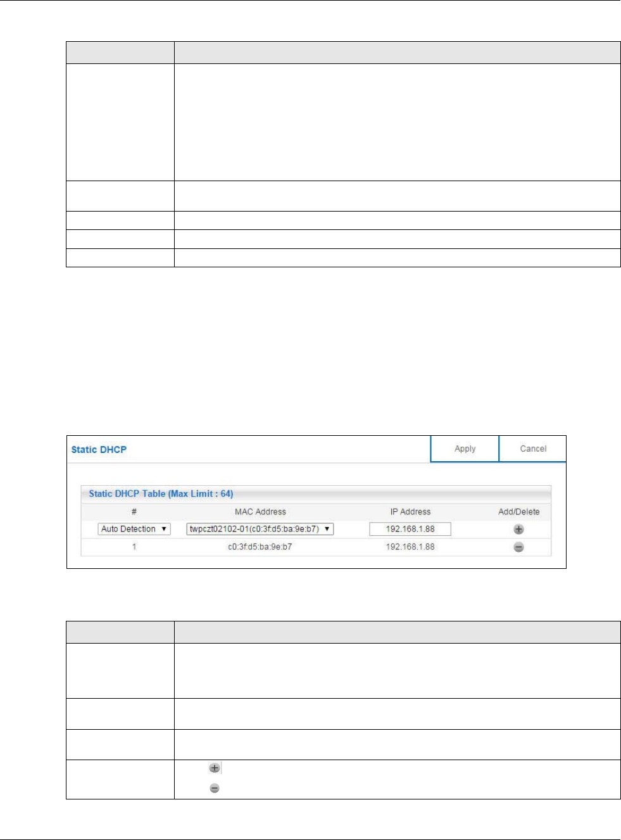Click the IP Address column header

pos(410,512)
